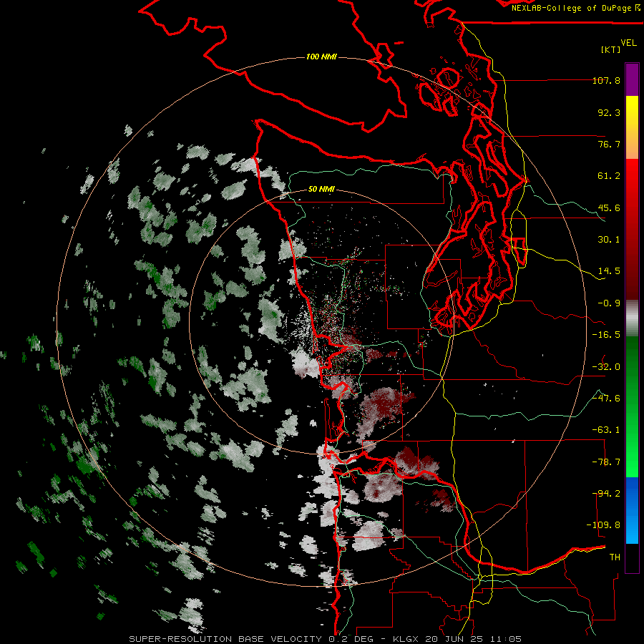Click the 100 NMI range ring label
The image size is (644, 644).
[x=321, y=57]
